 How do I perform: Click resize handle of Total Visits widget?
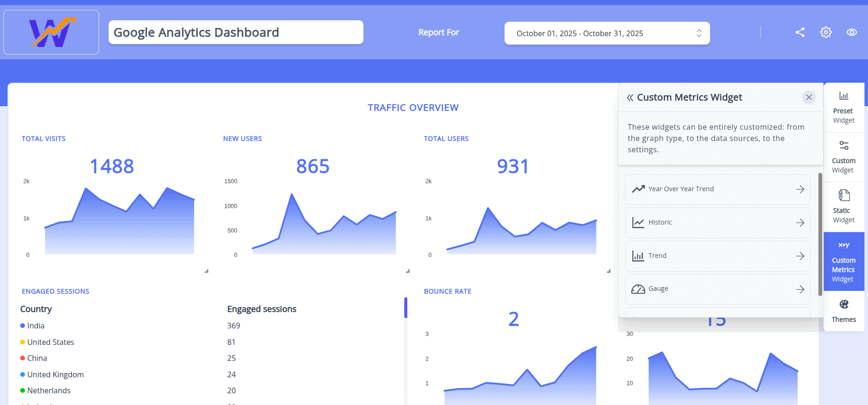[206, 271]
